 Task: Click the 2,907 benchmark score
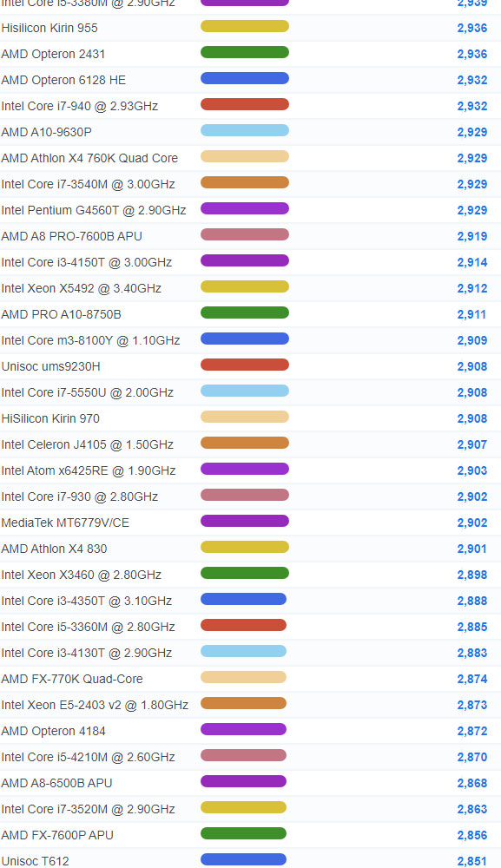tap(472, 444)
